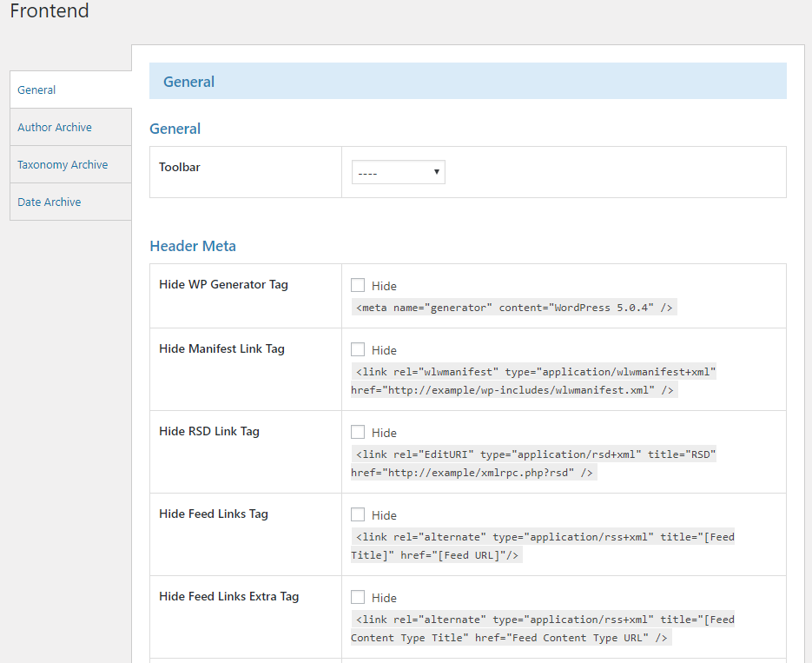Screen dimensions: 812x663
Task: Click the meta generator code snippet
Action: [514, 307]
